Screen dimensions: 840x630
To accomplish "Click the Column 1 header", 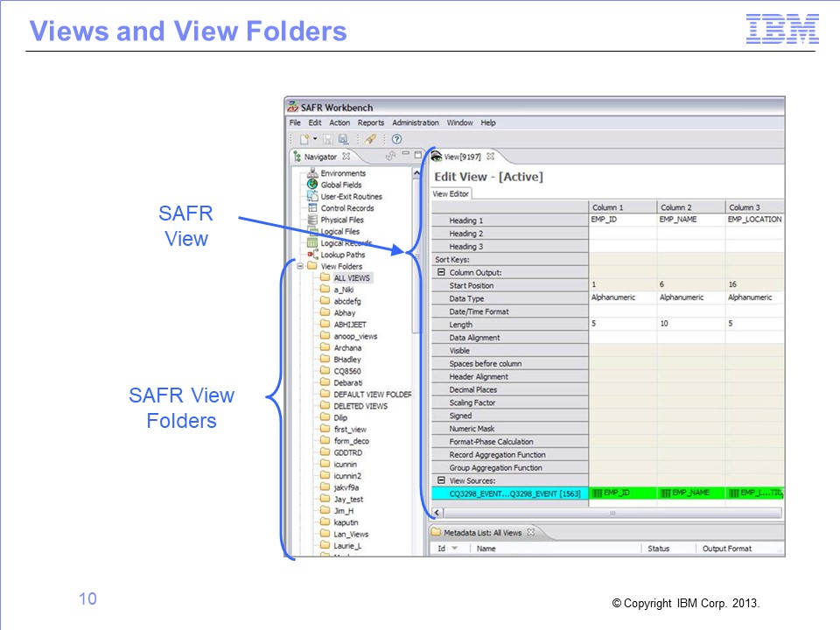I will [622, 207].
